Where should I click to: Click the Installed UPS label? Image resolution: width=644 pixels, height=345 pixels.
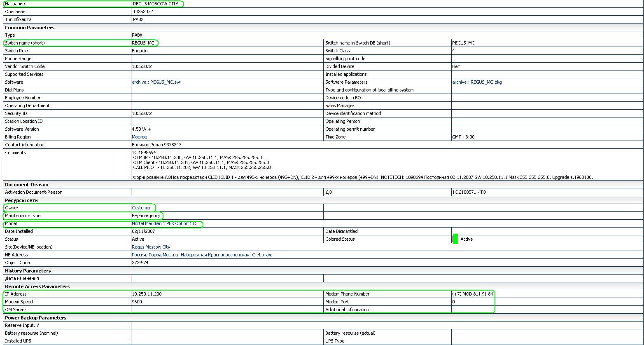(18, 341)
